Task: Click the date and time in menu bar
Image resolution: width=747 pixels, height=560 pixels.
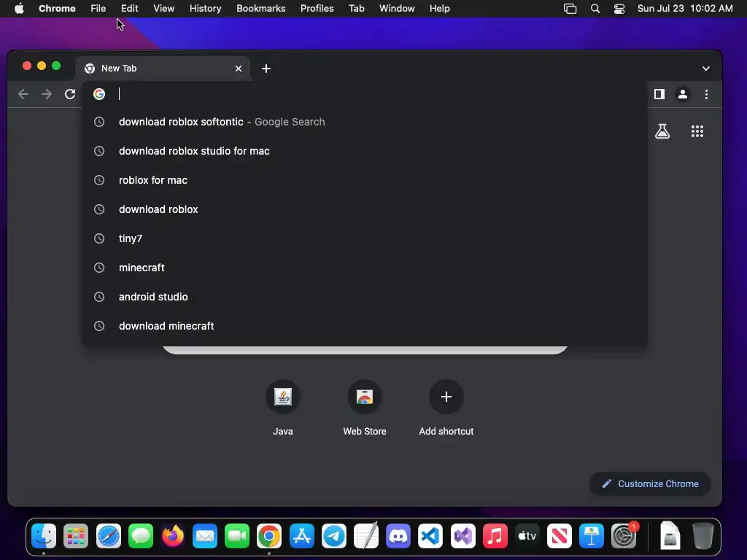Action: tap(685, 9)
